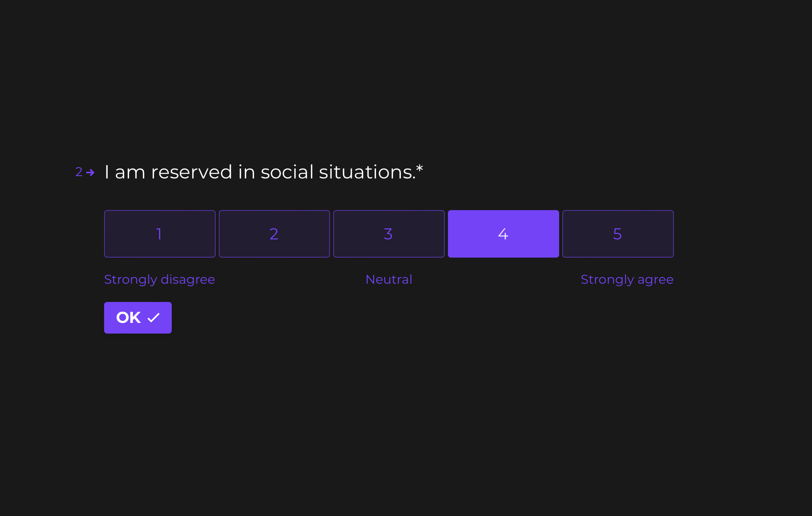Select the rightmost box on the rating scale
Viewport: 812px width, 516px height.
pyautogui.click(x=618, y=233)
